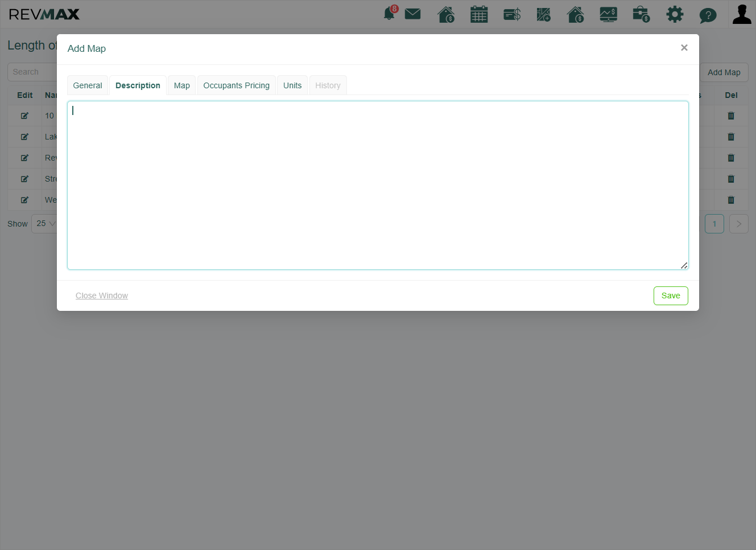
Task: Open the mail envelope icon
Action: coord(413,14)
